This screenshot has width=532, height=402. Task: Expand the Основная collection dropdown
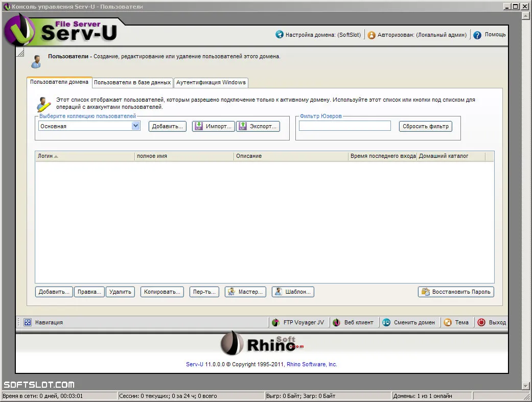point(136,126)
